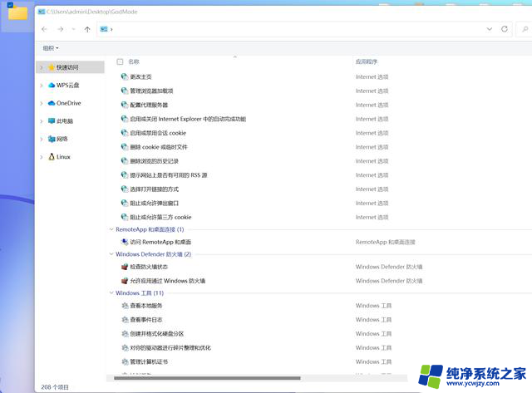Select the 删除浏览的历史记录 icon
The image size is (532, 393).
(125, 160)
